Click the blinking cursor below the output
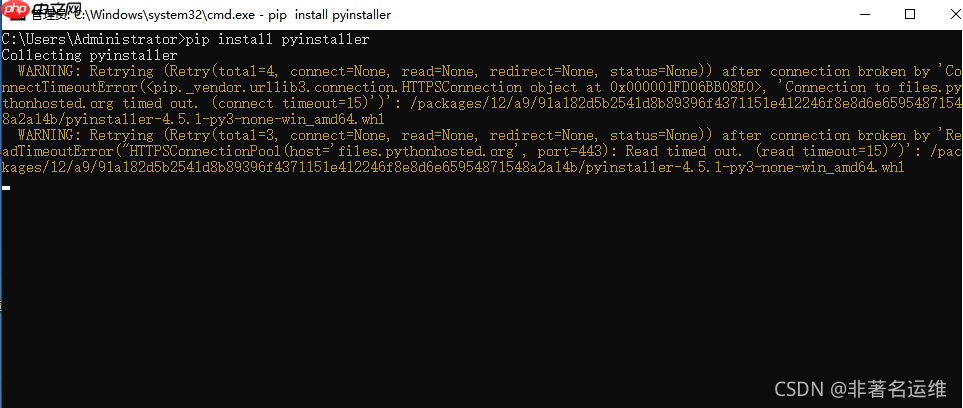The image size is (963, 408). pos(7,187)
